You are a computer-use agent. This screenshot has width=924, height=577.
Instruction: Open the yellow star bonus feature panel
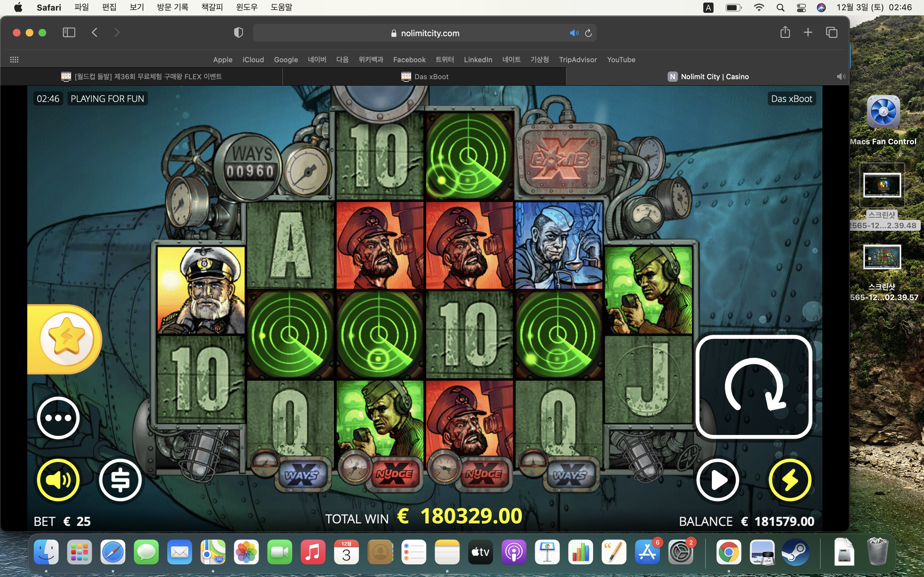[66, 339]
